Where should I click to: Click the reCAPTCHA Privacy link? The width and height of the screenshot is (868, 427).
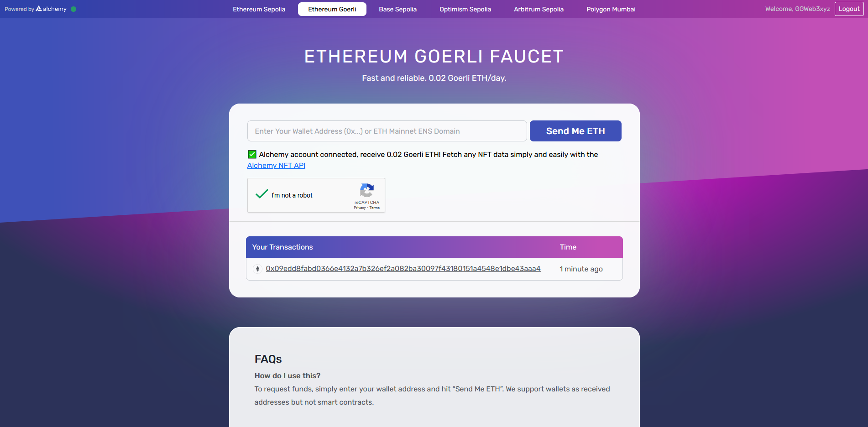tap(360, 208)
